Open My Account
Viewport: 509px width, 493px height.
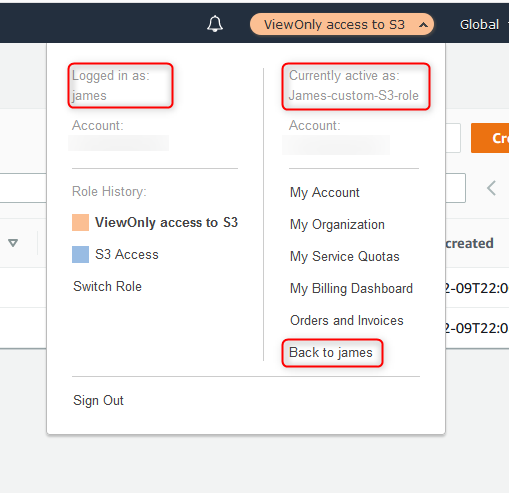click(325, 192)
